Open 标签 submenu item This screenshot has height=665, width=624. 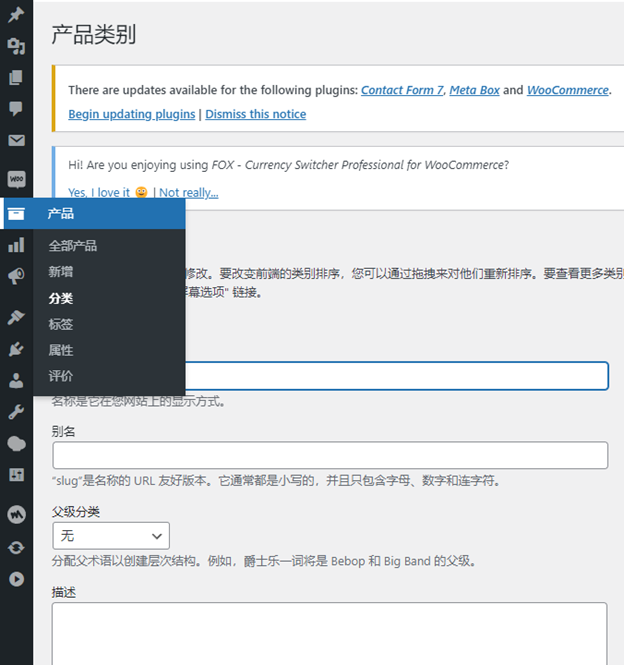click(x=61, y=324)
